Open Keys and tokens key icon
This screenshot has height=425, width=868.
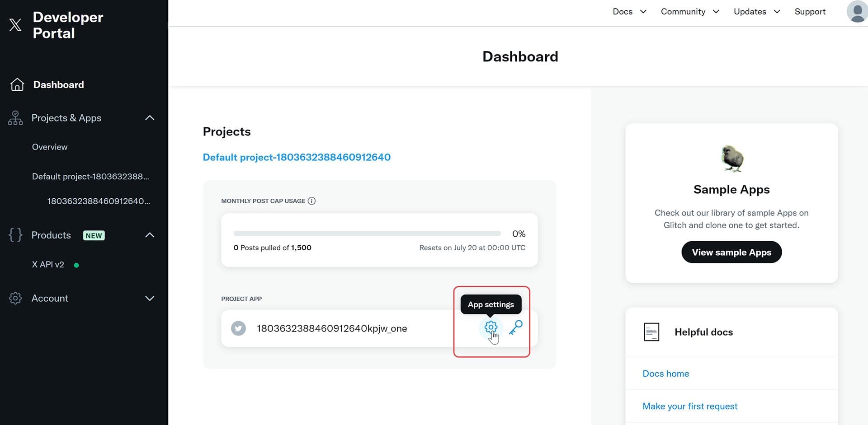tap(515, 327)
